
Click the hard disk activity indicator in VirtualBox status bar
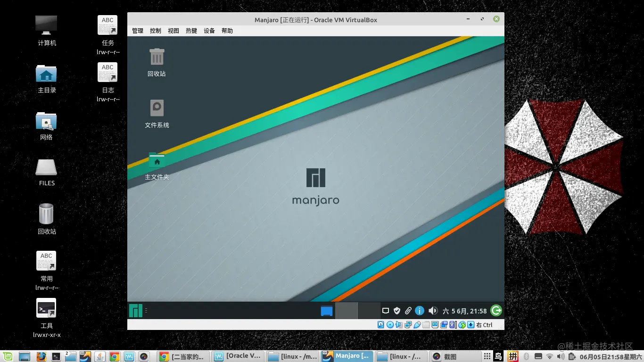coord(381,325)
